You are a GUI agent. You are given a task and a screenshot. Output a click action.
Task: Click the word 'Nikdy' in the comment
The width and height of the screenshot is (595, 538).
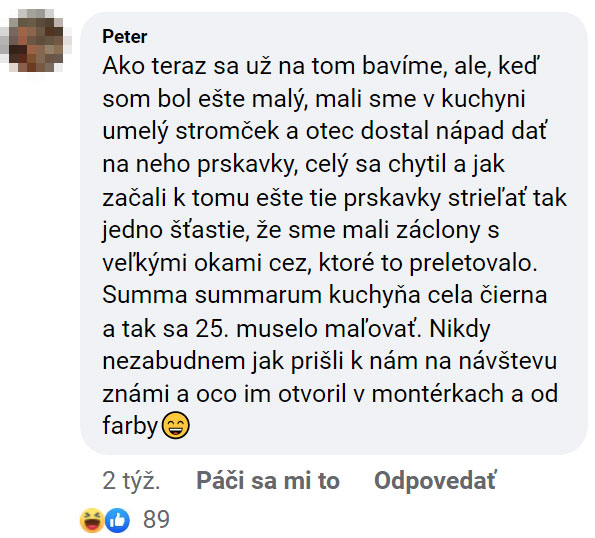point(460,329)
